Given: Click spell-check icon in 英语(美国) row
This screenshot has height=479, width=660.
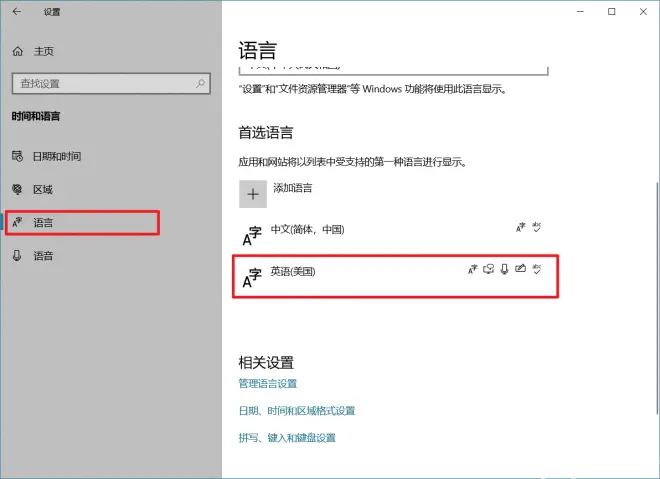Looking at the screenshot, I should click(537, 269).
